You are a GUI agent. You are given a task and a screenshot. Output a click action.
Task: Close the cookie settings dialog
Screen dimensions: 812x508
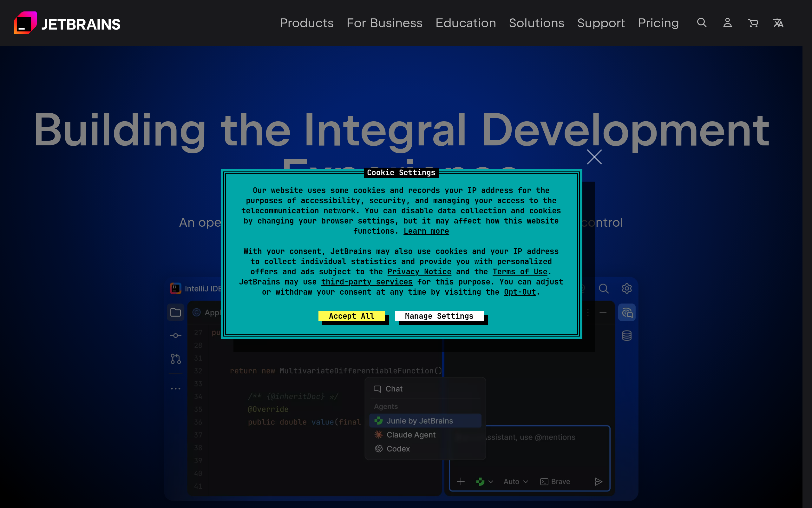coord(594,157)
